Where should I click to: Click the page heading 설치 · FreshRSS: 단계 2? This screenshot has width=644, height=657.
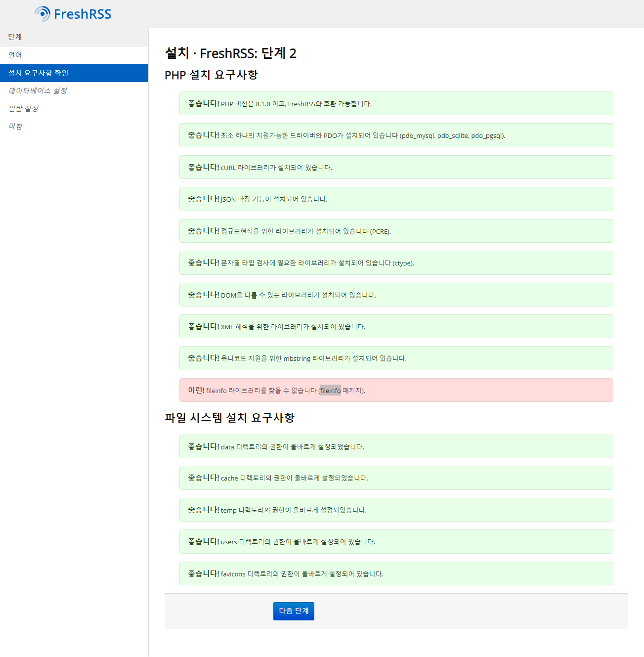230,53
